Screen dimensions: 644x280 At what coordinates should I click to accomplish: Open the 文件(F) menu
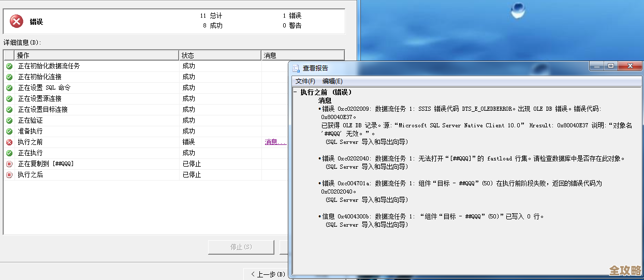(305, 81)
